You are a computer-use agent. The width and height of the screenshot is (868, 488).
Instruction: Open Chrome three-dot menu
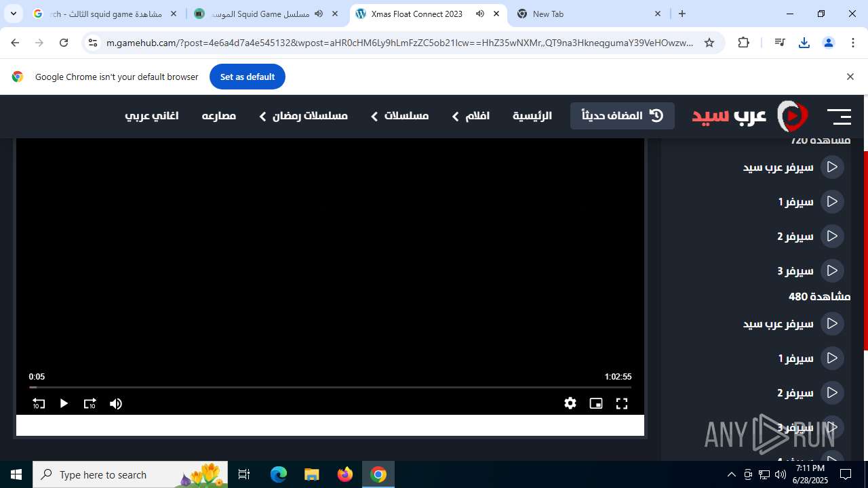[852, 43]
